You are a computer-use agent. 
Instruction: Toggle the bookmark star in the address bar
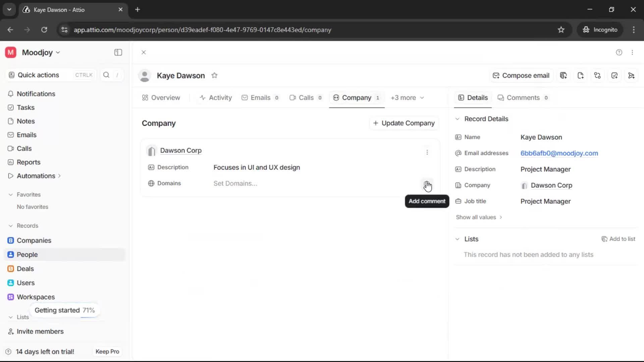point(561,29)
